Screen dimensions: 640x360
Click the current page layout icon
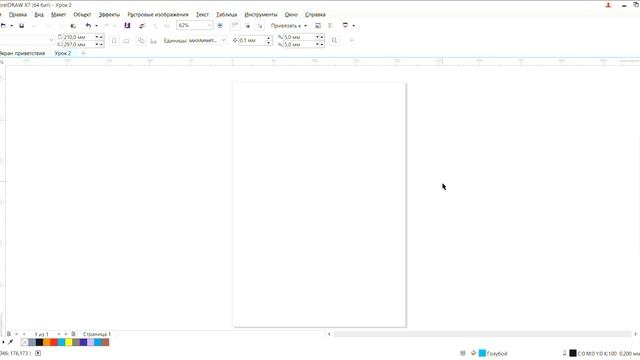[153, 41]
